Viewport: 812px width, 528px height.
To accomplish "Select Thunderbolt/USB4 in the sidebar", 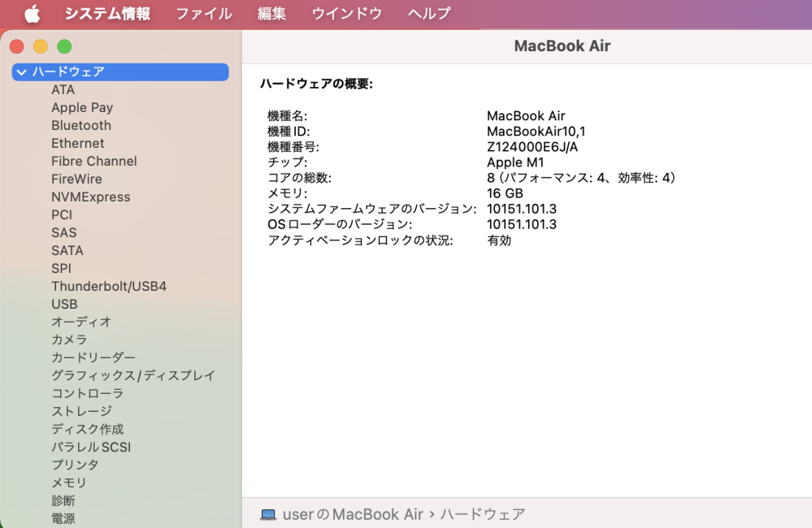I will point(109,286).
